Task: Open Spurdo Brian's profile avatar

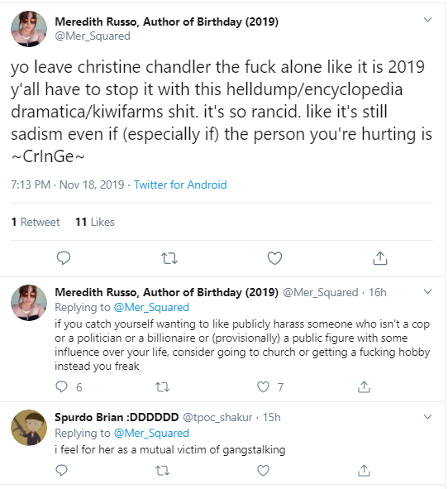Action: click(29, 428)
